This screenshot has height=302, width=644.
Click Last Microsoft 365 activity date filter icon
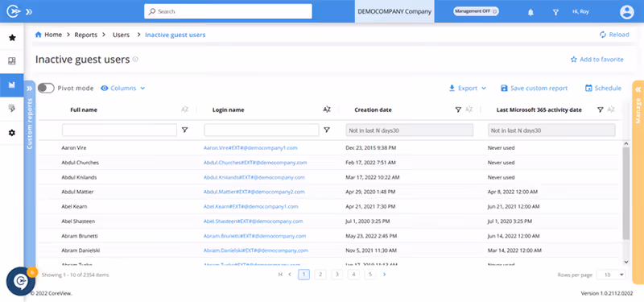[600, 110]
